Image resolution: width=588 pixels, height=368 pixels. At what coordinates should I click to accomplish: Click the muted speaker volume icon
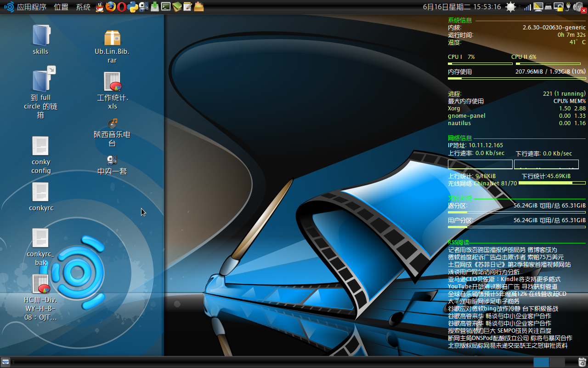[579, 7]
